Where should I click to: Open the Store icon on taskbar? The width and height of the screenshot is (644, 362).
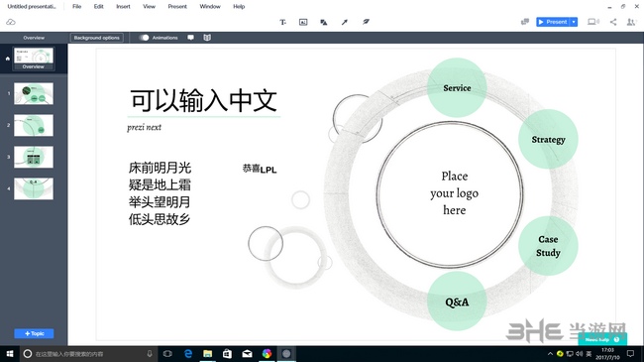pyautogui.click(x=227, y=354)
